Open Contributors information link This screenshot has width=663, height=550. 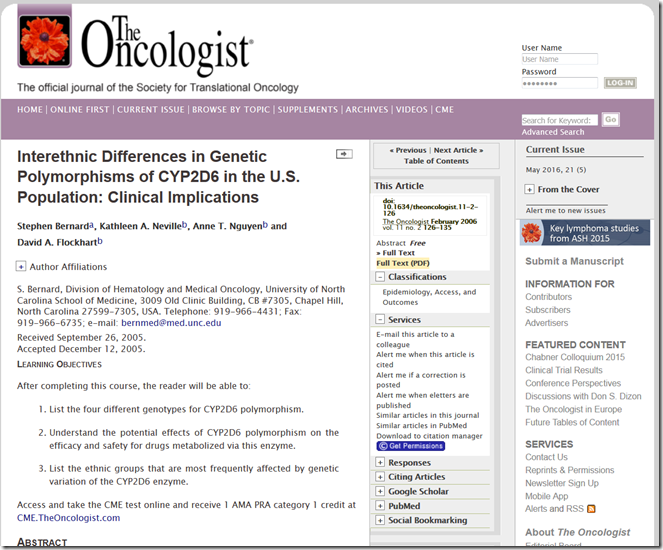point(548,297)
